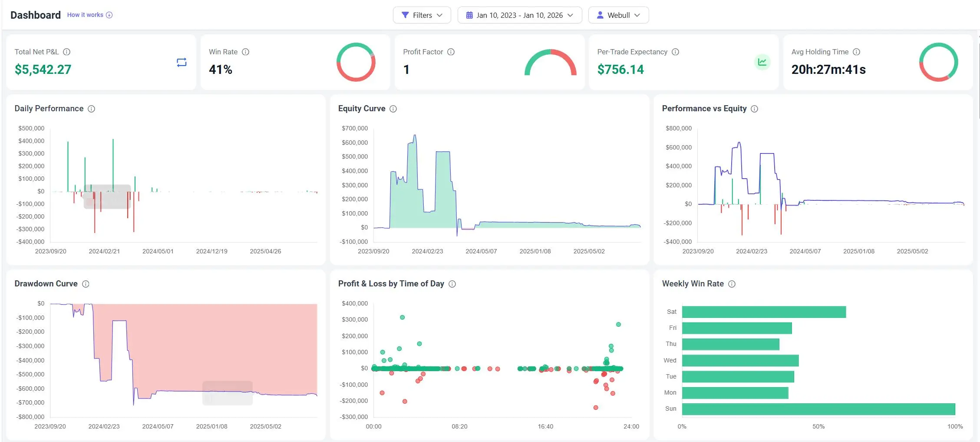Click the Daily Performance info icon
This screenshot has height=442, width=980.
pyautogui.click(x=91, y=109)
